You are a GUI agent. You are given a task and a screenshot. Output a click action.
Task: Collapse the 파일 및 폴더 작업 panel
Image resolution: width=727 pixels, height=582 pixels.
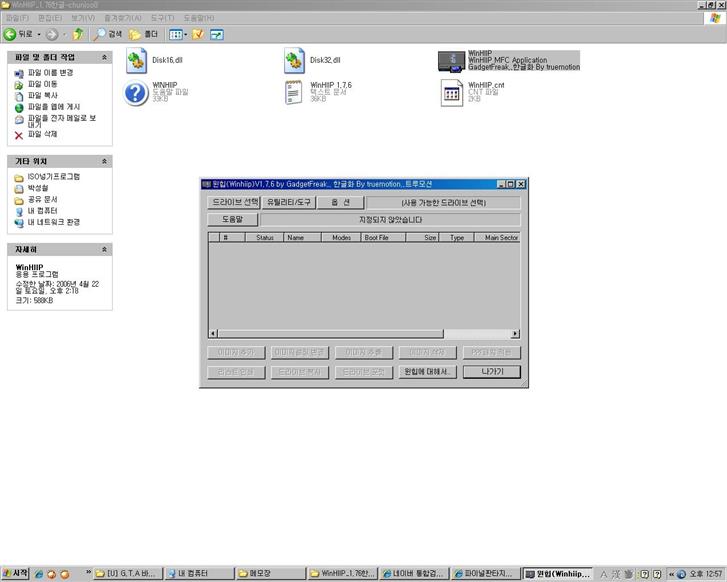pos(105,58)
